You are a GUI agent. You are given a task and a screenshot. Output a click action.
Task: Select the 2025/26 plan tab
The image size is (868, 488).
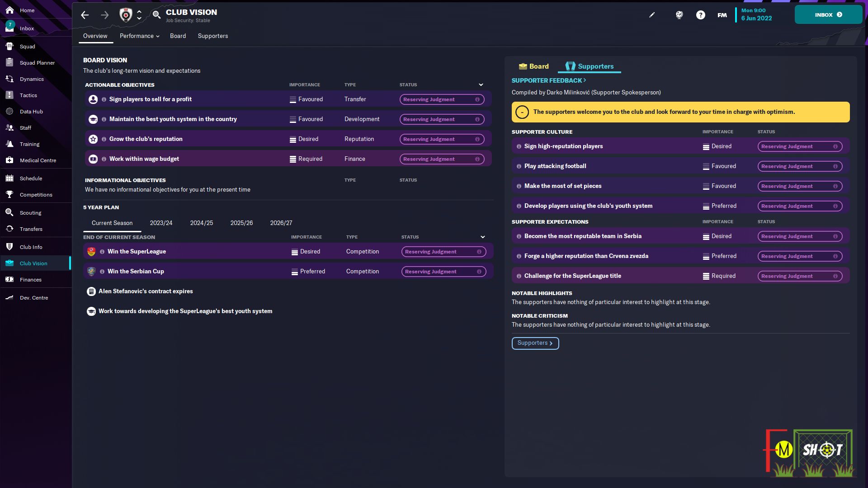(241, 223)
